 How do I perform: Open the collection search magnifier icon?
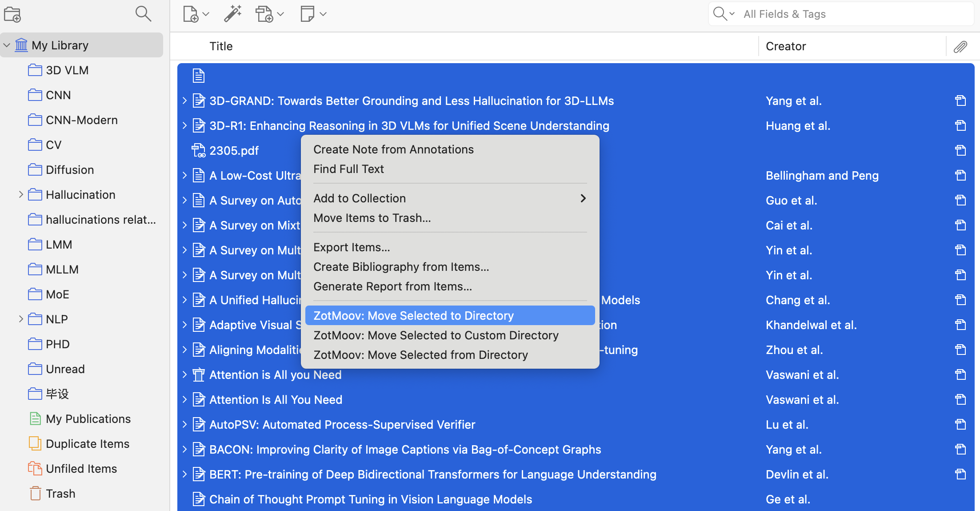pos(143,14)
